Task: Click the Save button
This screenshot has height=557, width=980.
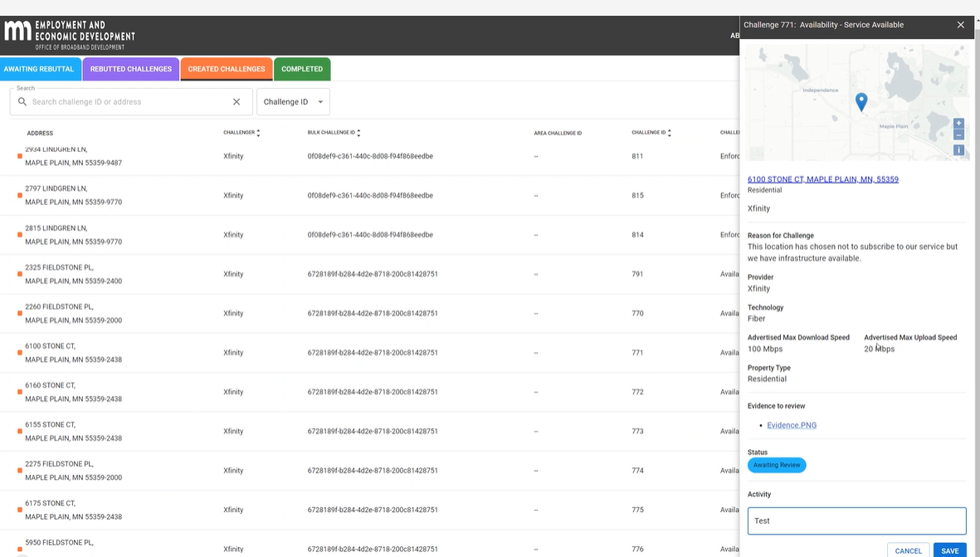Action: point(949,550)
